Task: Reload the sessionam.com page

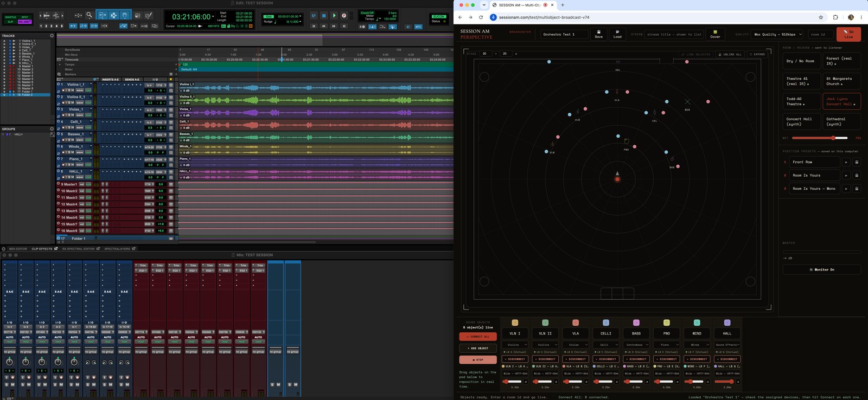Action: tap(481, 17)
